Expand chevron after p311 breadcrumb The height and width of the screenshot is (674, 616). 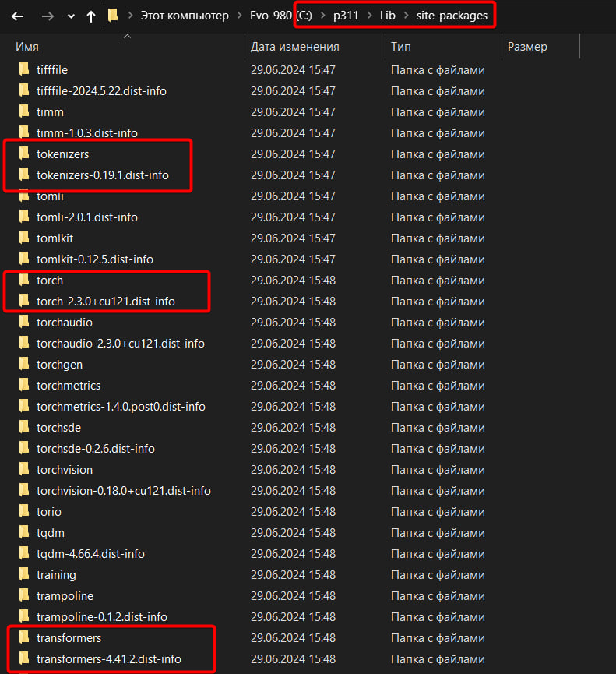coord(369,16)
